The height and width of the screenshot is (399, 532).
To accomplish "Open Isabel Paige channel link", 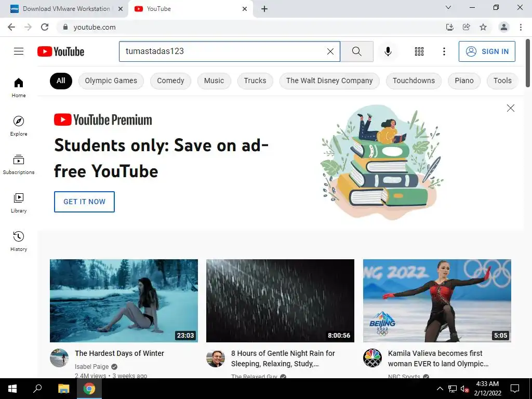I will 91,366.
